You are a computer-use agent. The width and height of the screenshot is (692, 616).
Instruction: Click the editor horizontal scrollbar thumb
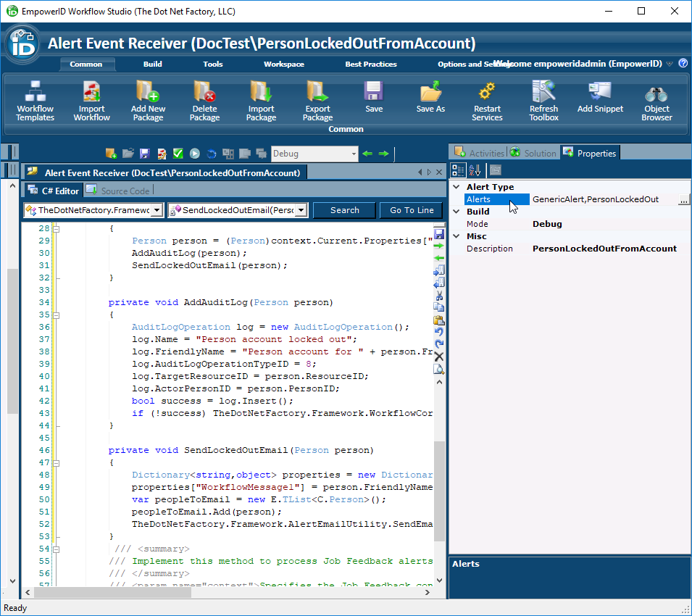[112, 592]
